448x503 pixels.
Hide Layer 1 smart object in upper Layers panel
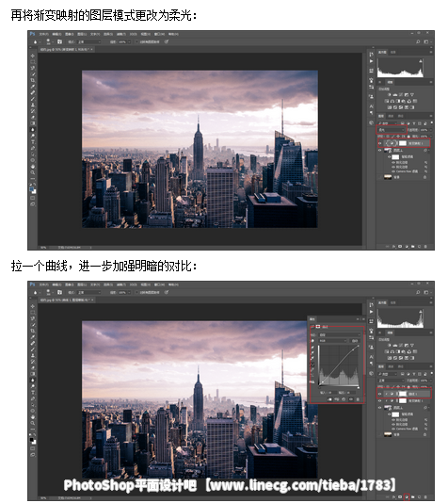(380, 151)
